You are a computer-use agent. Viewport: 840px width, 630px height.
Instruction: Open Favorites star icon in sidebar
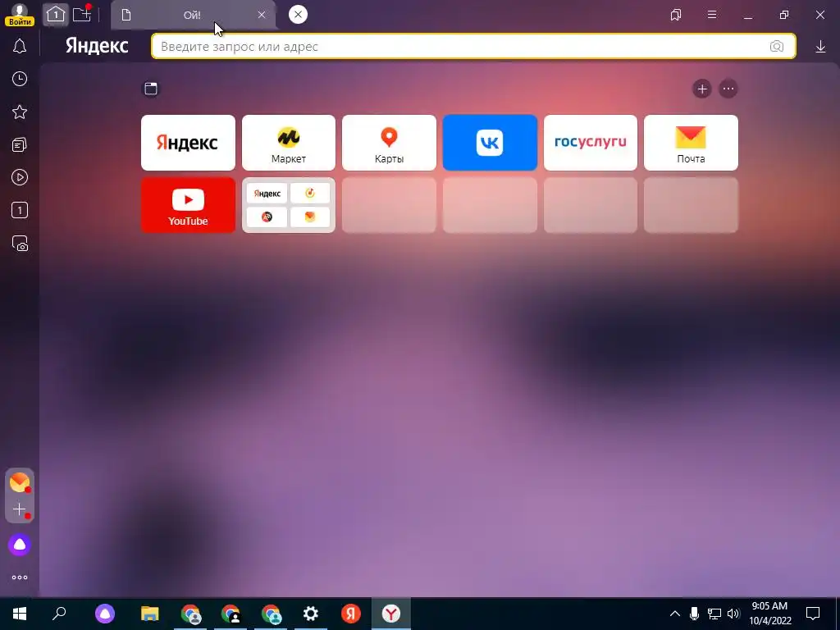coord(20,112)
